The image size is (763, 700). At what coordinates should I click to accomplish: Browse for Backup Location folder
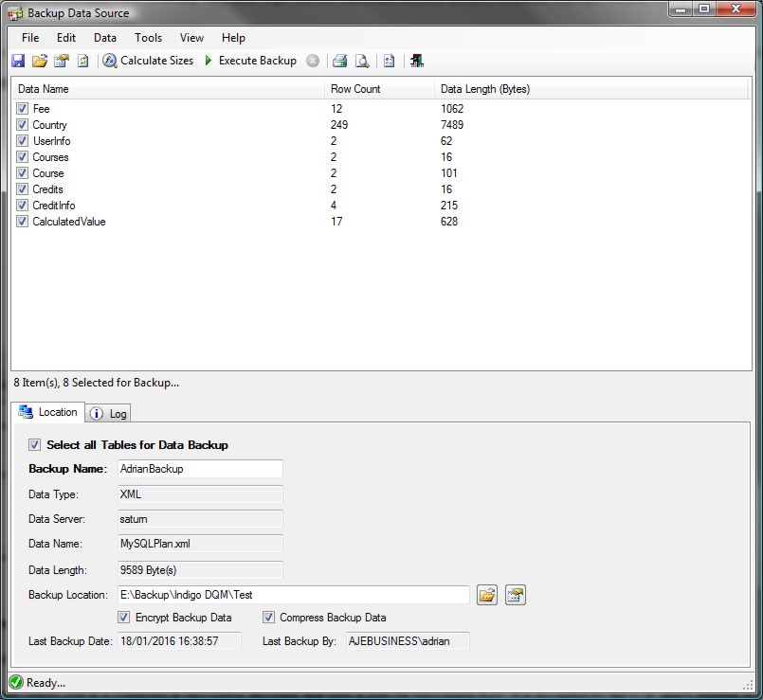pyautogui.click(x=487, y=595)
